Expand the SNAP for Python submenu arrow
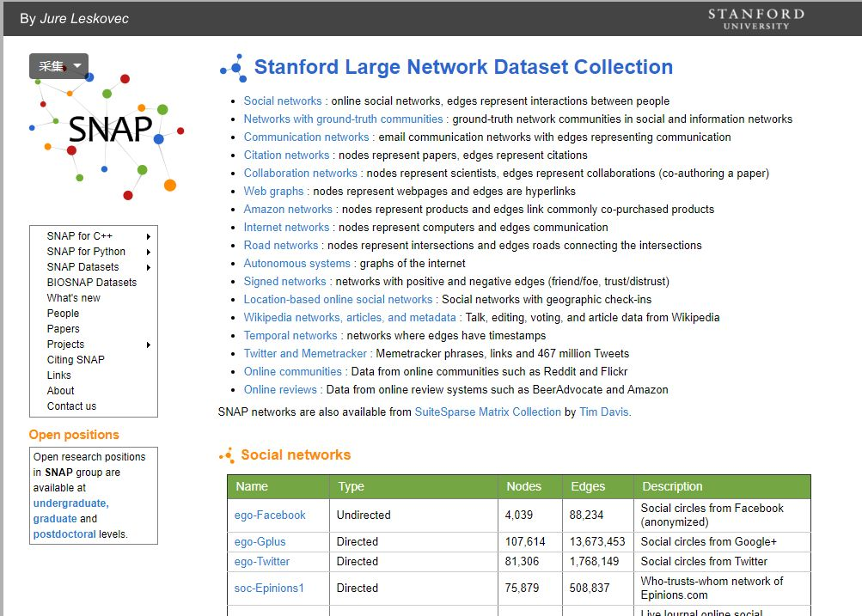This screenshot has height=616, width=862. 149,252
